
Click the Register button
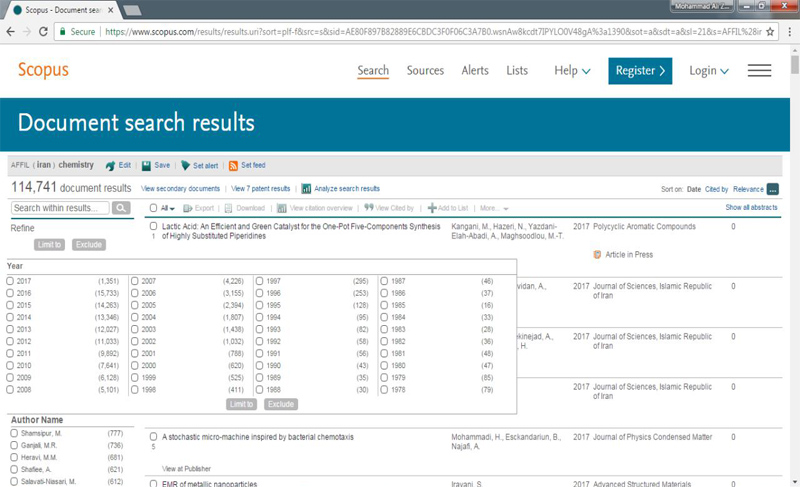coord(640,71)
